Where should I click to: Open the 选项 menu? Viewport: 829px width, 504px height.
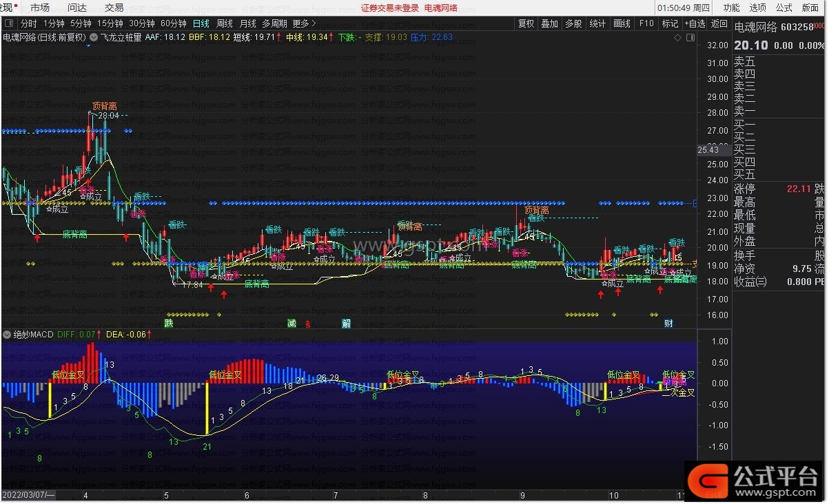757,8
